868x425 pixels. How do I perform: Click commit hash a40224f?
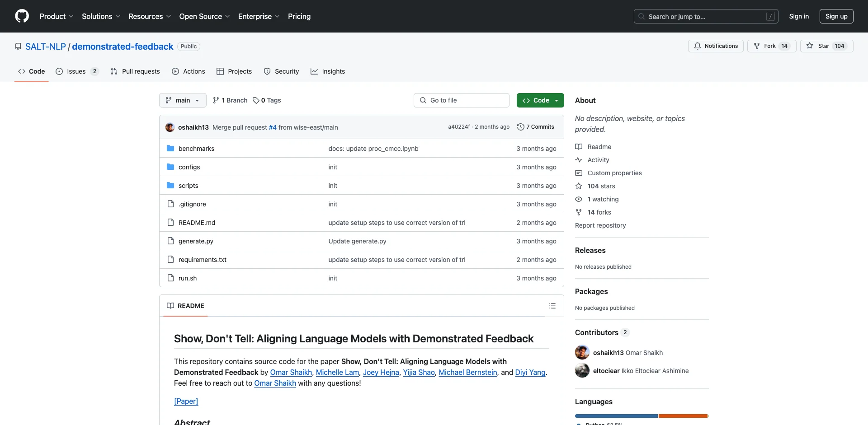tap(459, 127)
